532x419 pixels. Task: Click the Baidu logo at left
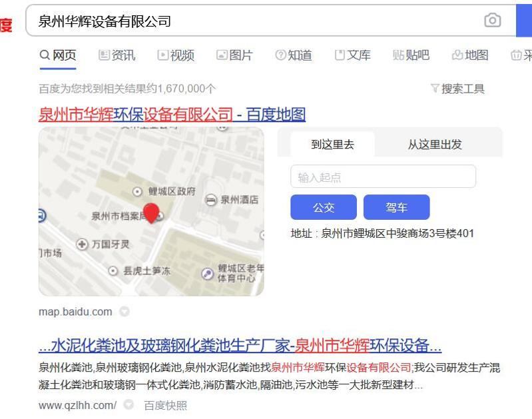click(6, 25)
